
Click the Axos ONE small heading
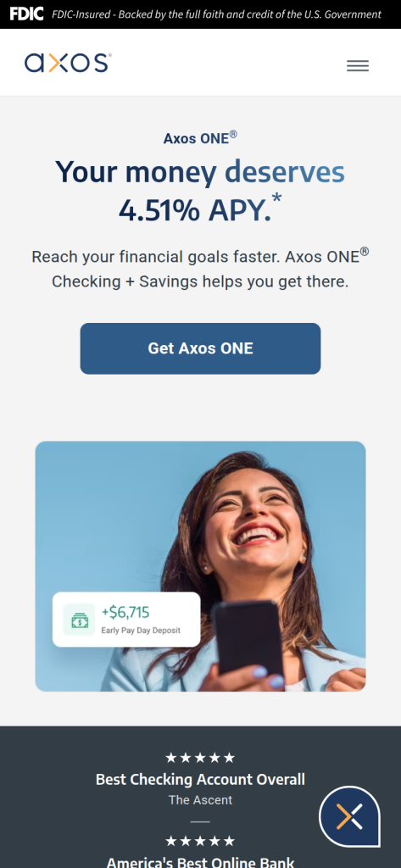200,137
